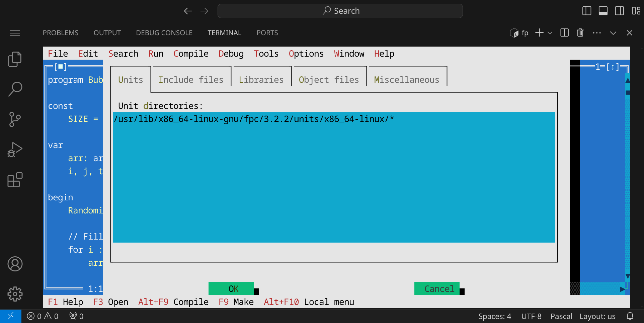Toggle secondary side bar layout button

tap(619, 11)
